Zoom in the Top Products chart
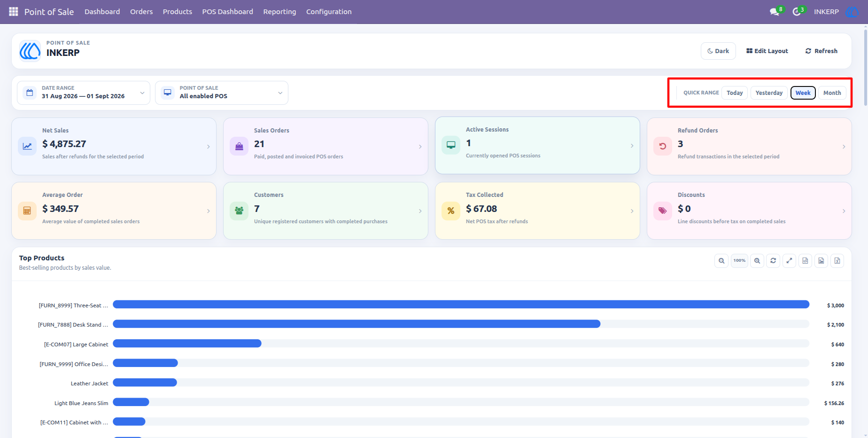Viewport: 868px width, 438px height. [757, 260]
